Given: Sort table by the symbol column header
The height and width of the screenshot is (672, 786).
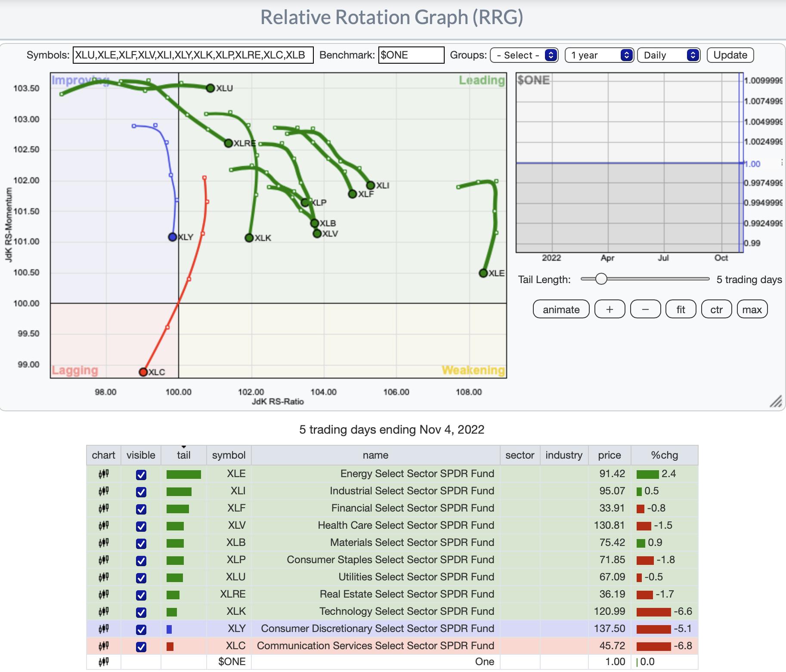Looking at the screenshot, I should pos(229,455).
